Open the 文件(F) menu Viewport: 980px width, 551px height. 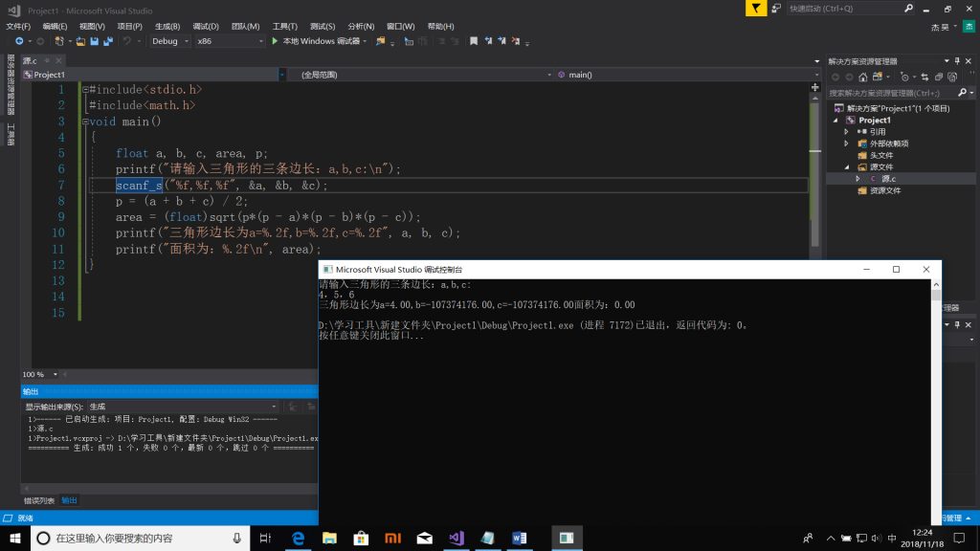coord(18,26)
